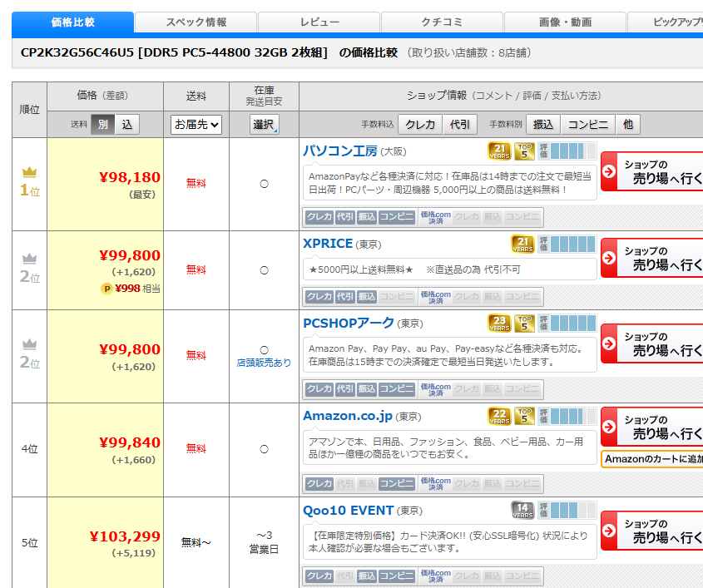Image resolution: width=703 pixels, height=588 pixels.
Task: Click PCSHOPアーク TOP 5 badge
Action: click(x=524, y=324)
